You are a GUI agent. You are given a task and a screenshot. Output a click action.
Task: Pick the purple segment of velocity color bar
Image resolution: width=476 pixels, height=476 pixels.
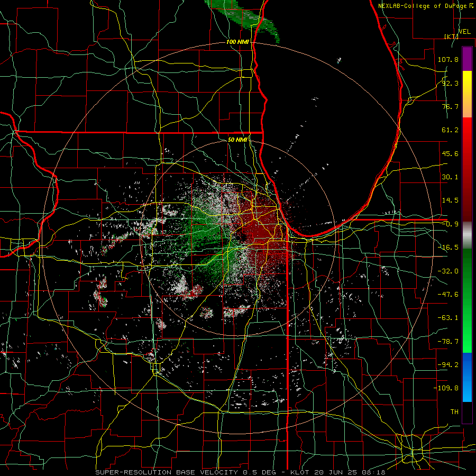tap(467, 59)
